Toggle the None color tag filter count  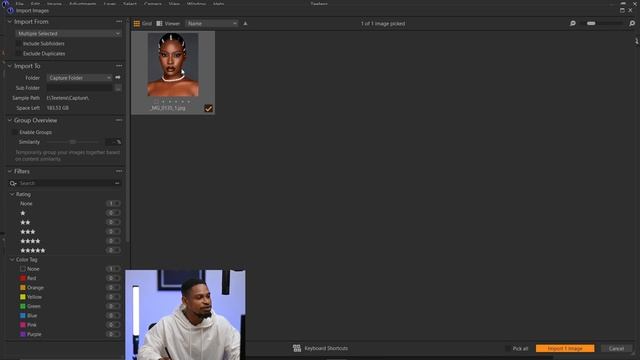[113, 269]
